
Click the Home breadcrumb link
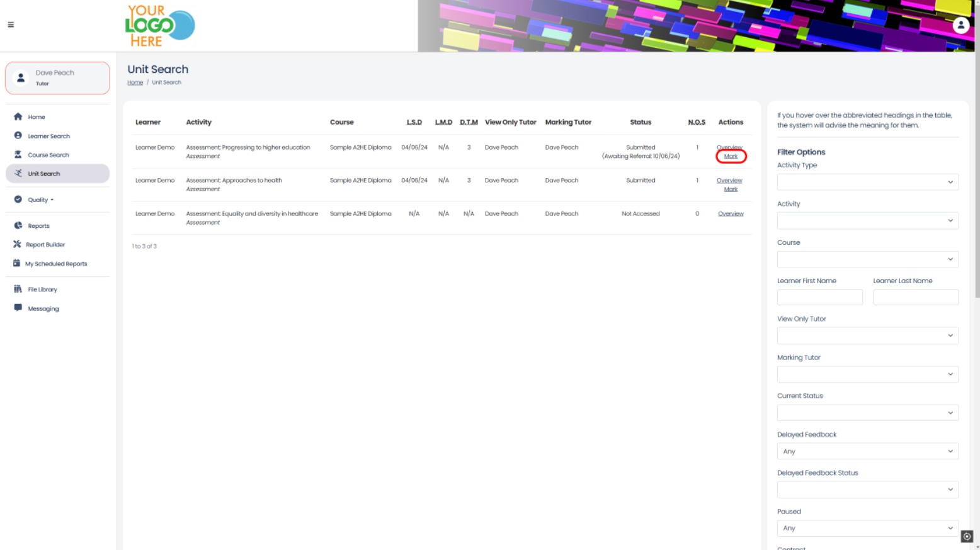point(135,82)
